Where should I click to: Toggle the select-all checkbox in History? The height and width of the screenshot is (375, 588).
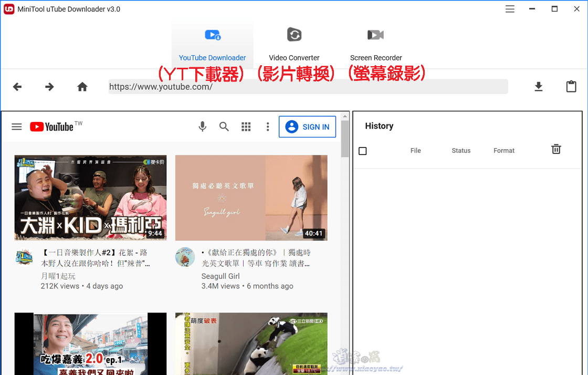point(363,151)
